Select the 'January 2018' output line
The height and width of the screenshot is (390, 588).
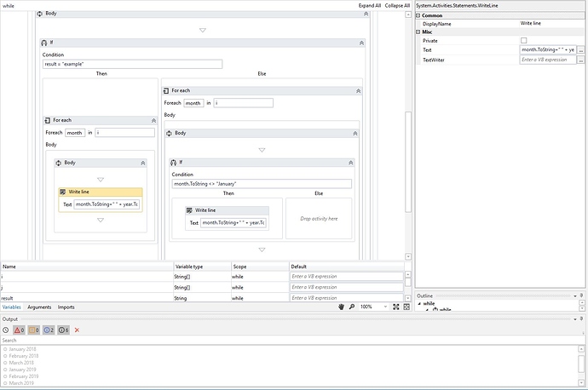pos(22,349)
